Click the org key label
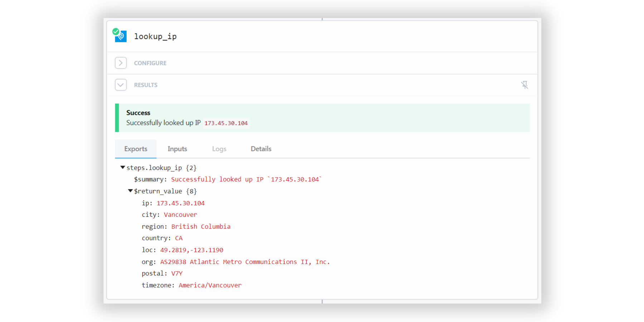 coord(149,262)
